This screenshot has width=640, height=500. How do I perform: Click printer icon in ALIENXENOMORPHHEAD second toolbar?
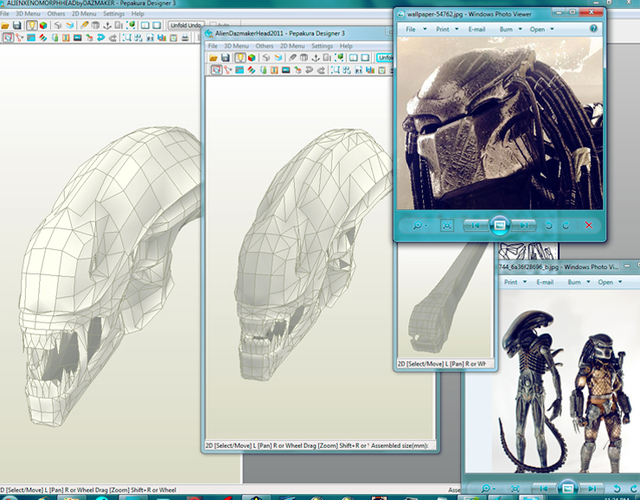click(185, 38)
